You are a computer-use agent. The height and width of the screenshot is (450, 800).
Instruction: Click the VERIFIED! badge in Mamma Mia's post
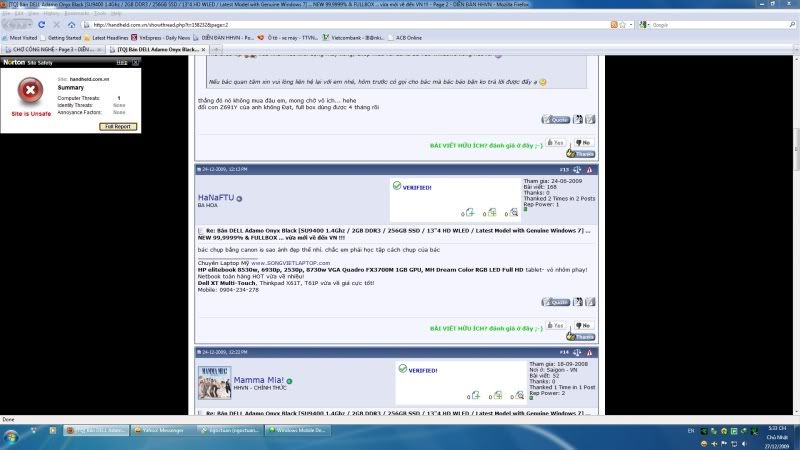(418, 370)
